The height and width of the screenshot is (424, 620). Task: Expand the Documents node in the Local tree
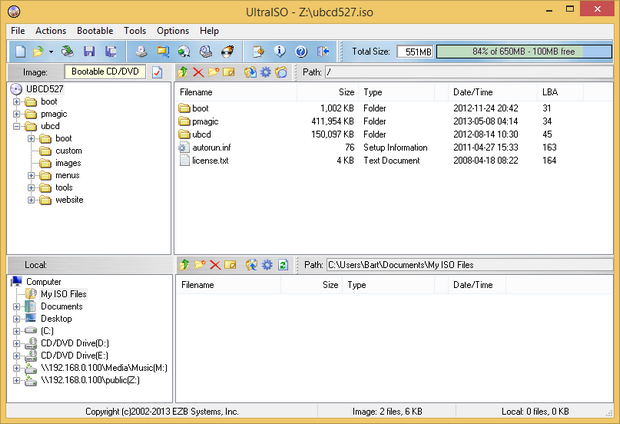(x=17, y=307)
